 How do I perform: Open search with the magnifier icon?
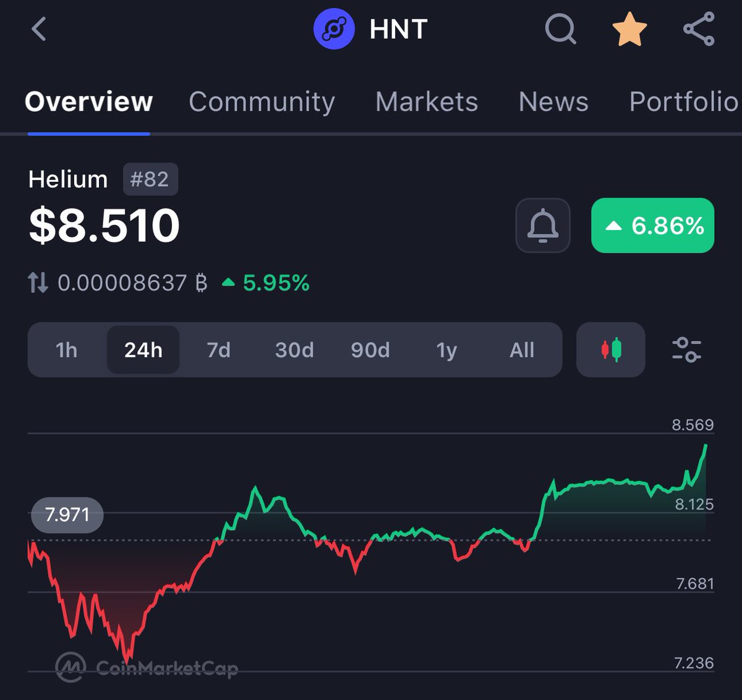(561, 29)
